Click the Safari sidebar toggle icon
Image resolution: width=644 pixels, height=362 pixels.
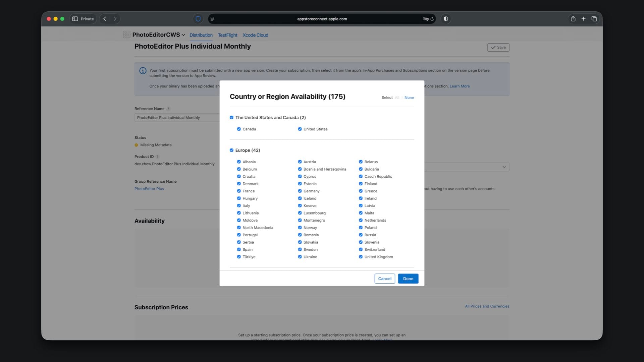coord(75,19)
